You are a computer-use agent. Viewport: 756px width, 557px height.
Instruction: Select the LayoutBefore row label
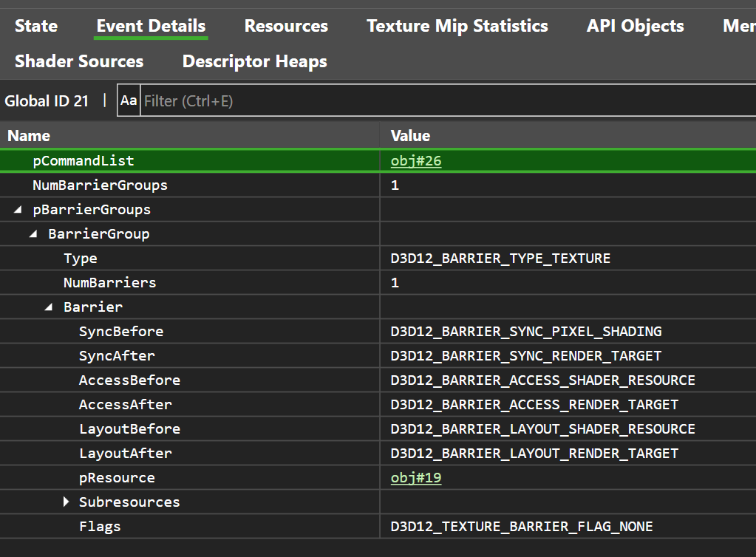pyautogui.click(x=130, y=429)
